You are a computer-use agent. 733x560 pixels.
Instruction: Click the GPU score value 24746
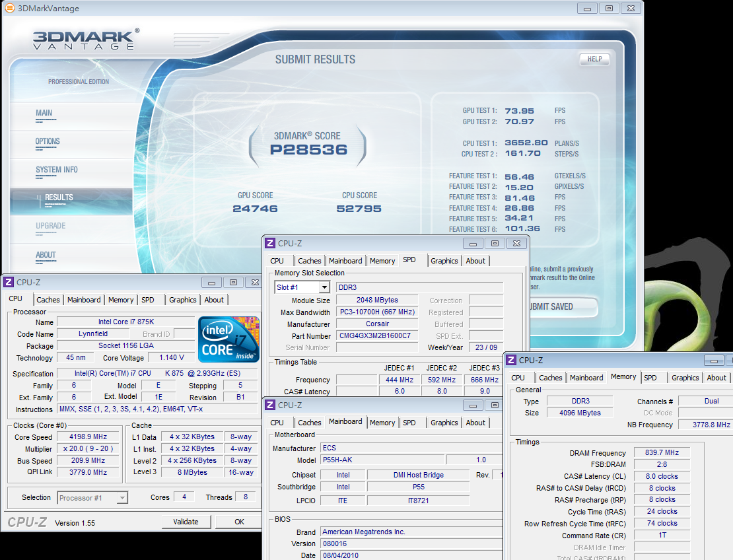pos(256,209)
